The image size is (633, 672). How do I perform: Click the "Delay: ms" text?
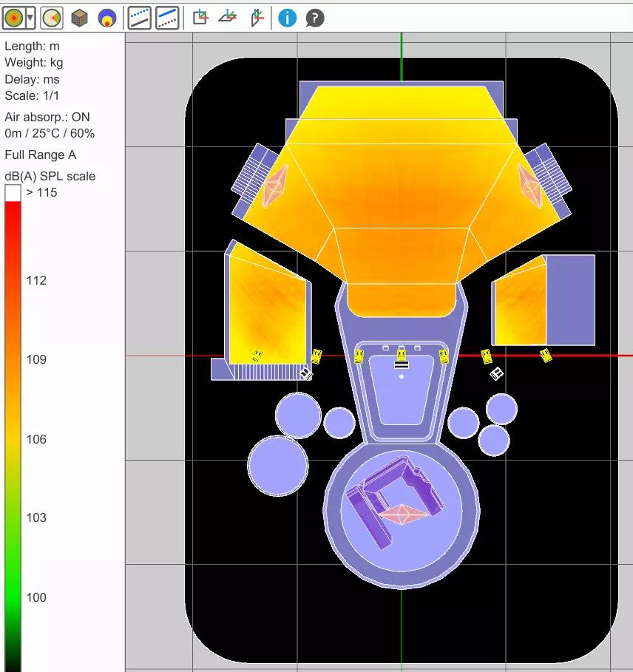[x=32, y=79]
